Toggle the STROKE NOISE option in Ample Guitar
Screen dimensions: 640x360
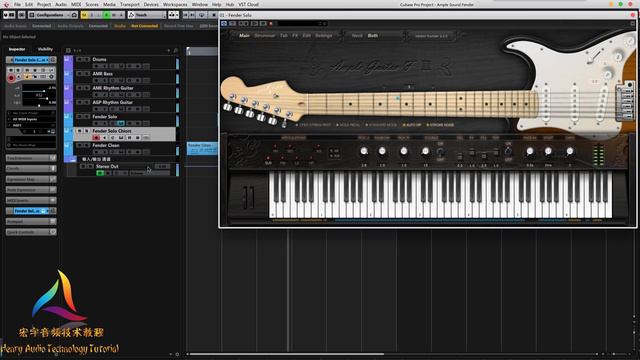tap(440, 125)
